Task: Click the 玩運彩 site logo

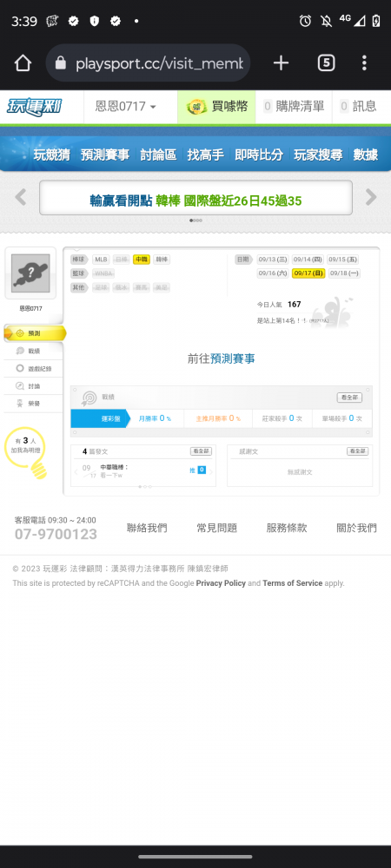Action: pyautogui.click(x=35, y=107)
